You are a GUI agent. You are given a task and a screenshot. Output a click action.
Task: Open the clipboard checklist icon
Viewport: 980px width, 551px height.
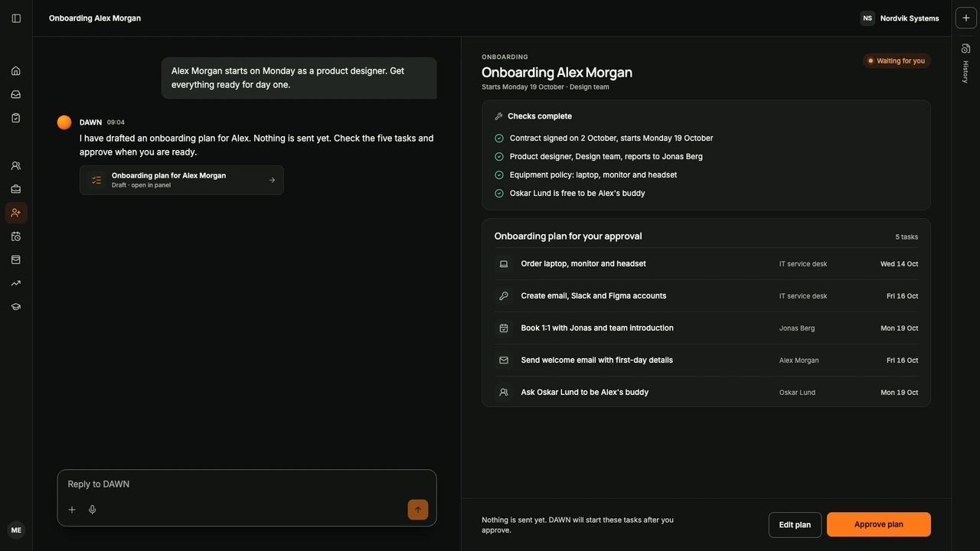click(x=16, y=118)
